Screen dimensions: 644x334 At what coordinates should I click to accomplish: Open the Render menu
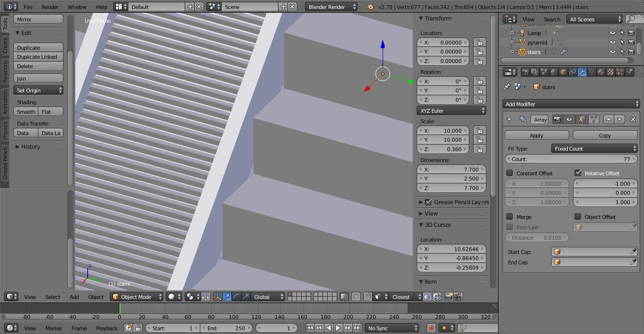pos(50,7)
